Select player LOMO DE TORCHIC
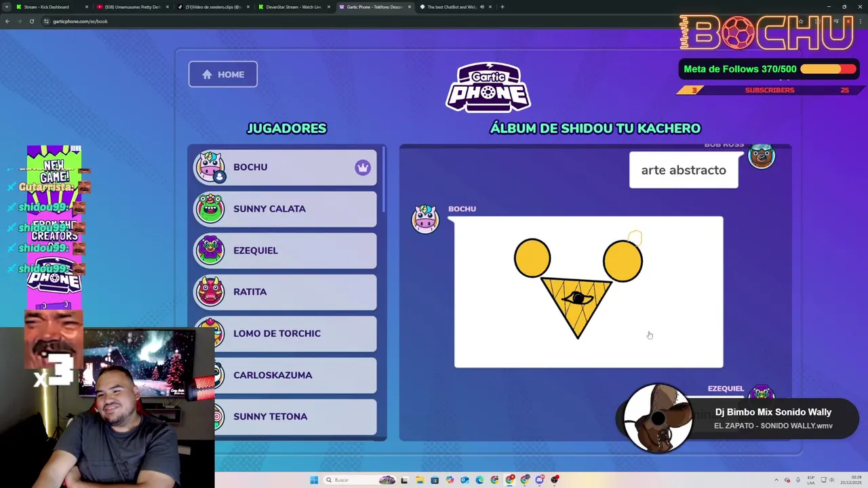Image resolution: width=868 pixels, height=488 pixels. [285, 333]
